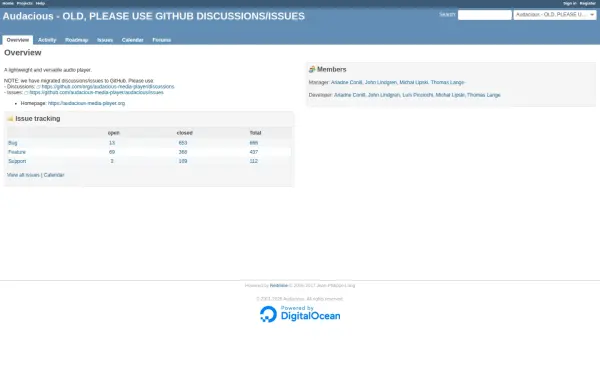
Task: Click the Sign in link
Action: click(569, 3)
